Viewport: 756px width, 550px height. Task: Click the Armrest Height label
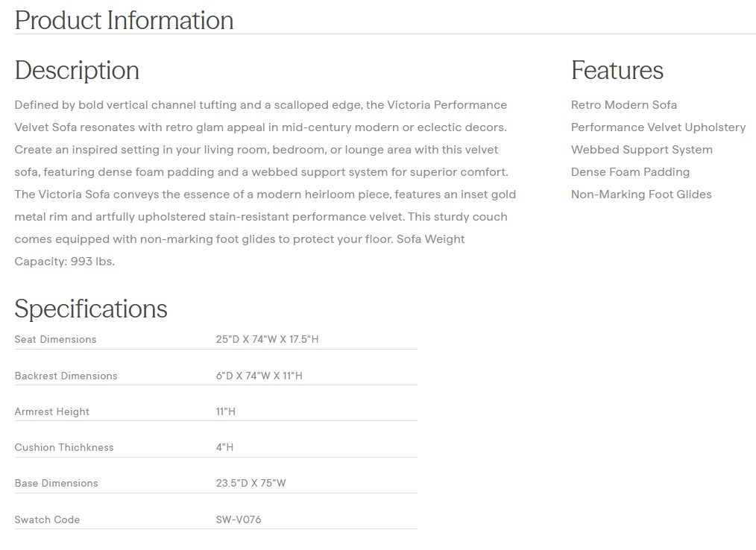(x=51, y=411)
